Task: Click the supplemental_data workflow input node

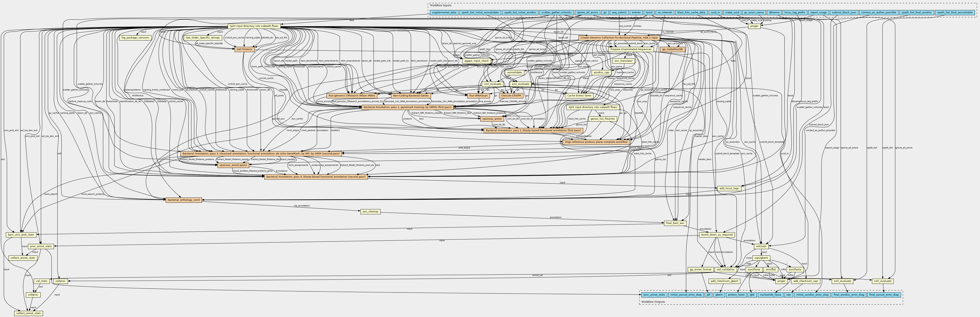Action: point(444,13)
